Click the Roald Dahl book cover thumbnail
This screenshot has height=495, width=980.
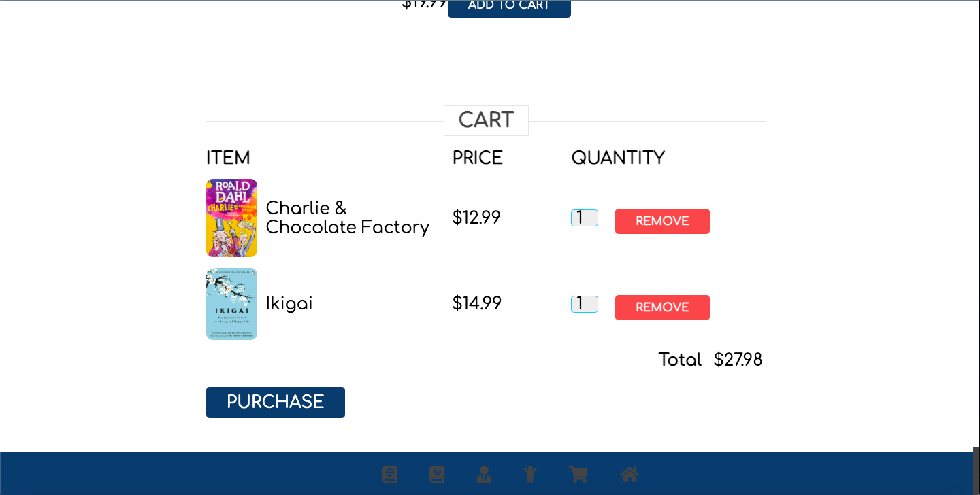(231, 218)
